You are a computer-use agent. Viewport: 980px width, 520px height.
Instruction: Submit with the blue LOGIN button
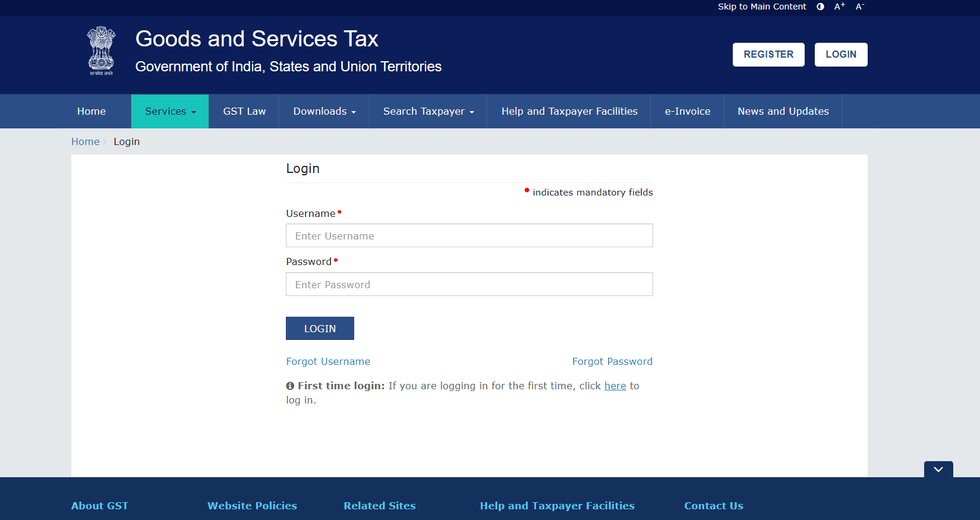click(320, 329)
